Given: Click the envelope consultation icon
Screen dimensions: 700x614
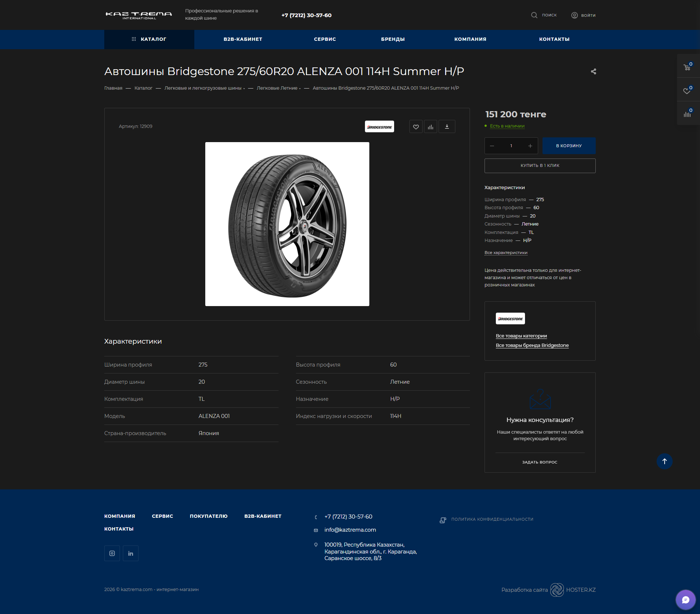Looking at the screenshot, I should point(540,399).
